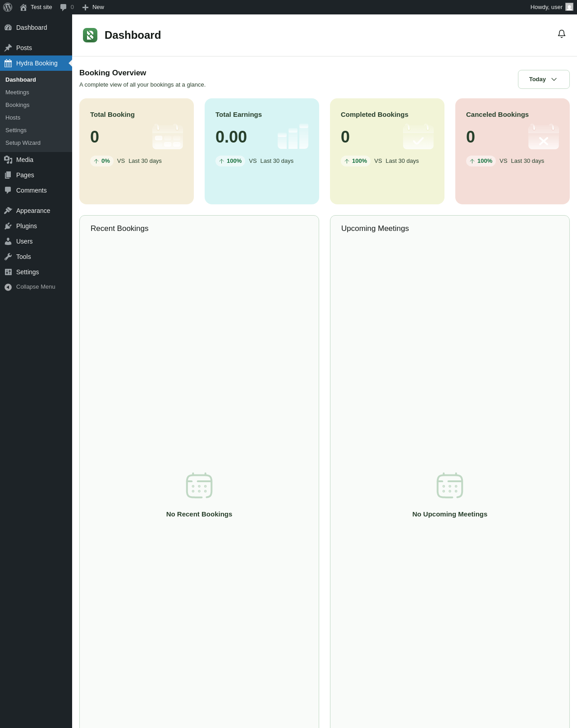Click the Hydra Booking logo icon

coord(90,35)
